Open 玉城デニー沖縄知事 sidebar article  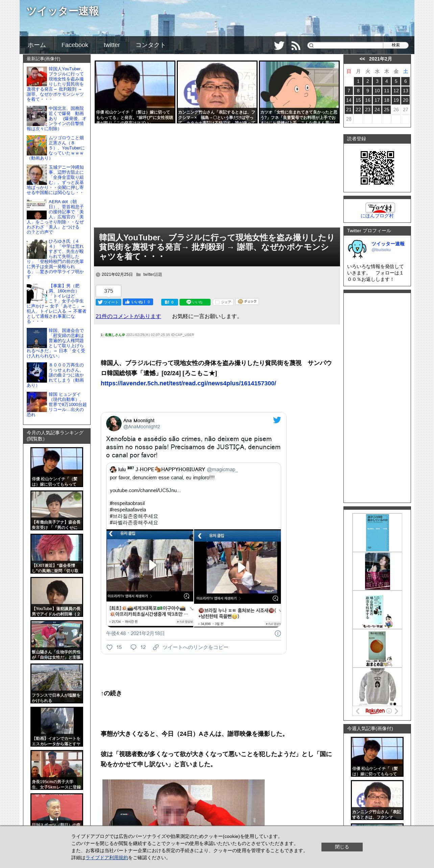[x=56, y=180]
